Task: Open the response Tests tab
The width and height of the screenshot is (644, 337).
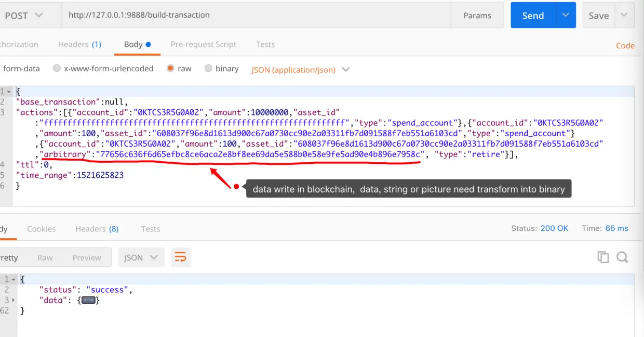Action: pyautogui.click(x=151, y=229)
